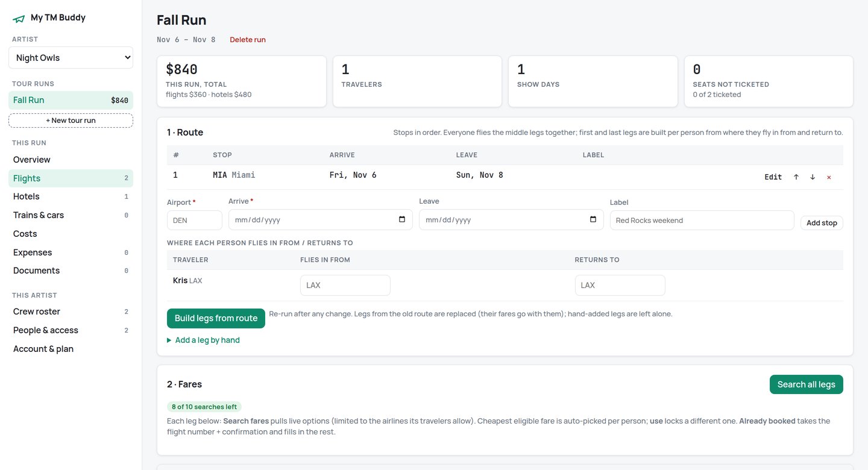Open Trains & cars

pyautogui.click(x=71, y=215)
